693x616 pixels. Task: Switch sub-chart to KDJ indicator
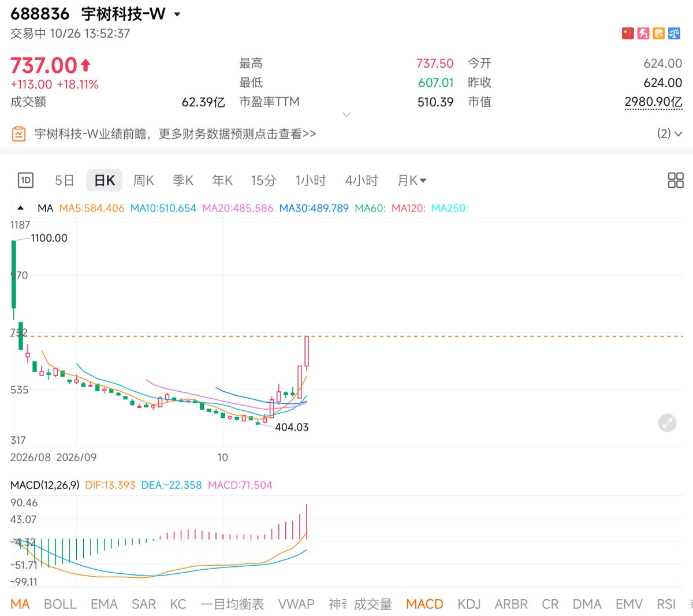[469, 604]
